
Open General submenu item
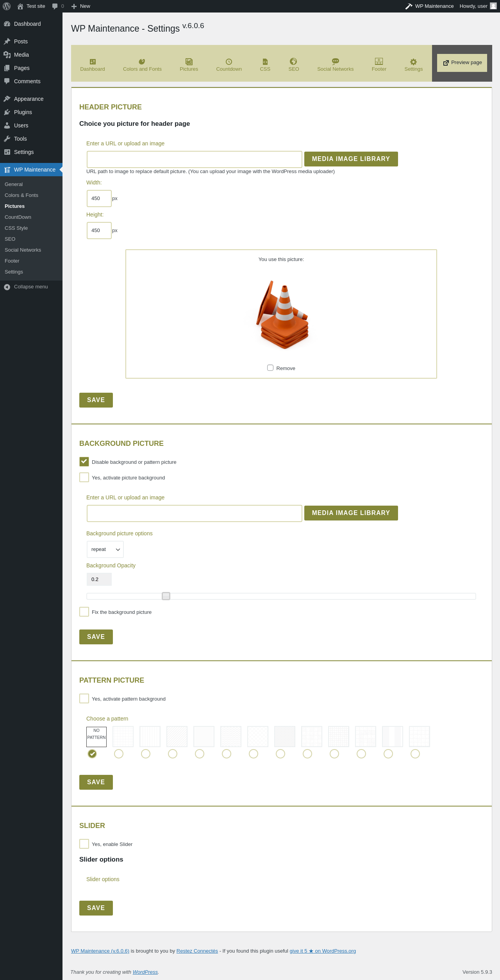tap(14, 184)
